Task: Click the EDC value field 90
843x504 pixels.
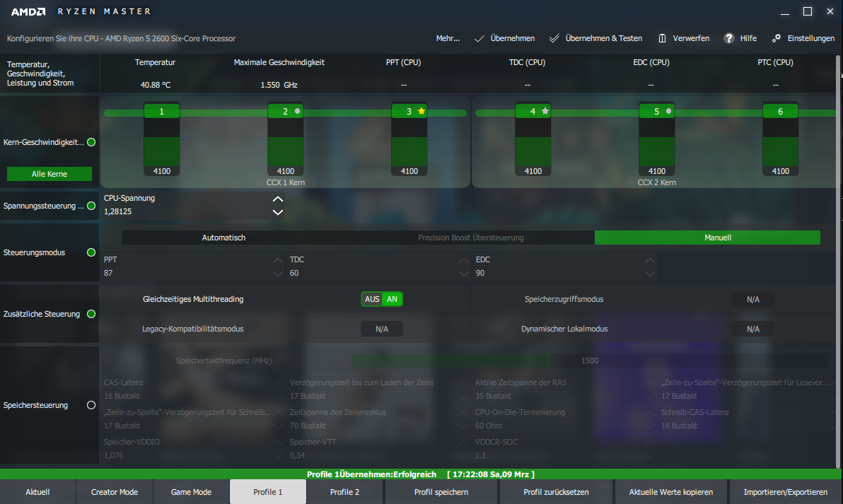Action: [x=480, y=273]
